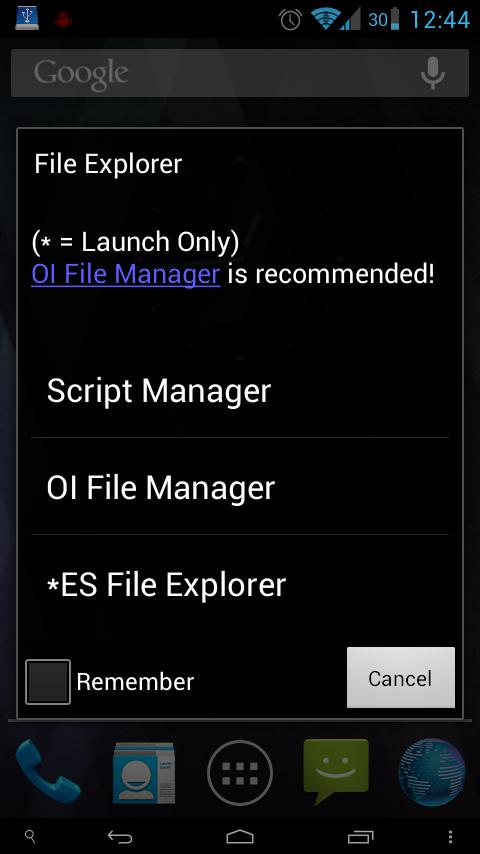Tap the voice search microphone icon

pos(433,74)
